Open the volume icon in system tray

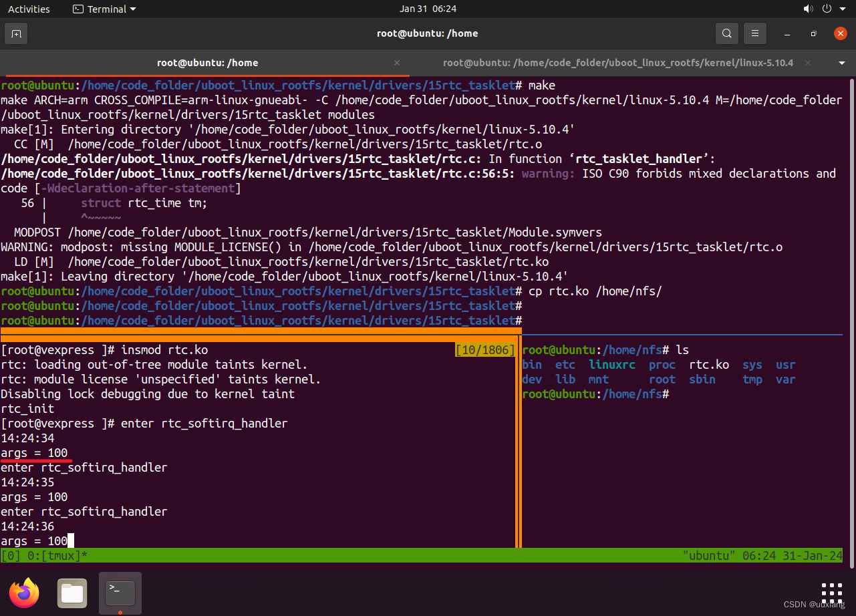coord(809,9)
